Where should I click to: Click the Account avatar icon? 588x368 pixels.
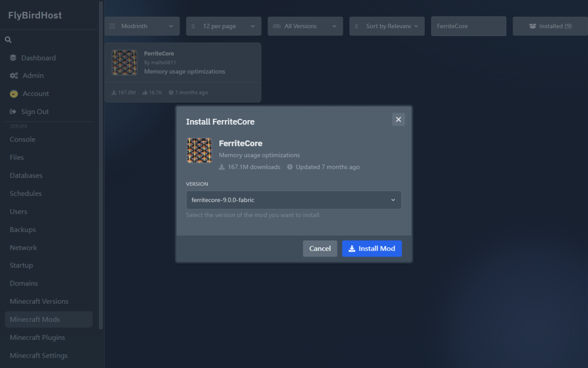point(14,94)
